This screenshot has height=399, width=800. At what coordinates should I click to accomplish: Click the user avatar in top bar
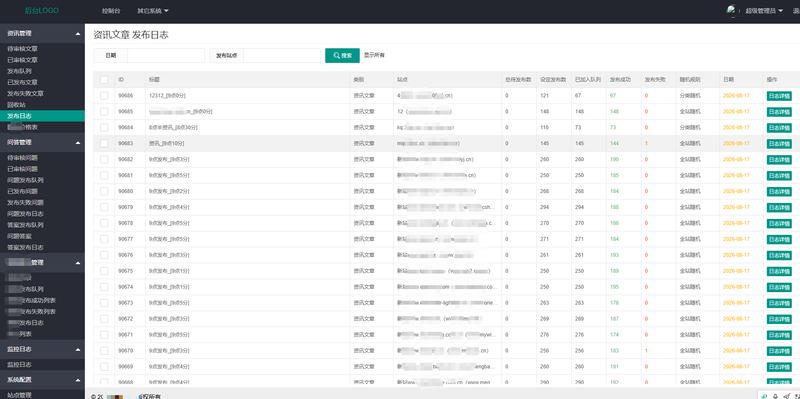click(732, 10)
